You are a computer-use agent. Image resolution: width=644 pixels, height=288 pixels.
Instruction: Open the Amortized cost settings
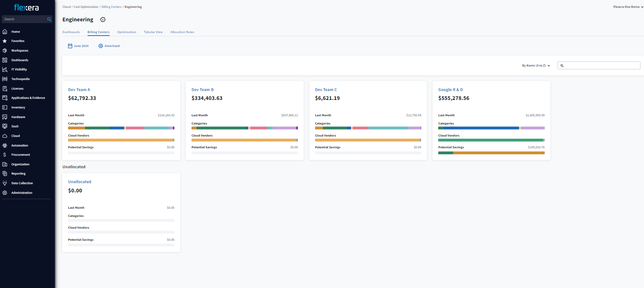(x=109, y=46)
